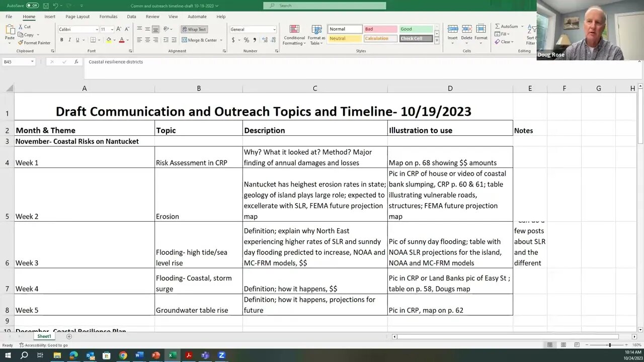Click Increase Indent button
Image resolution: width=644 pixels, height=362 pixels.
(x=173, y=40)
